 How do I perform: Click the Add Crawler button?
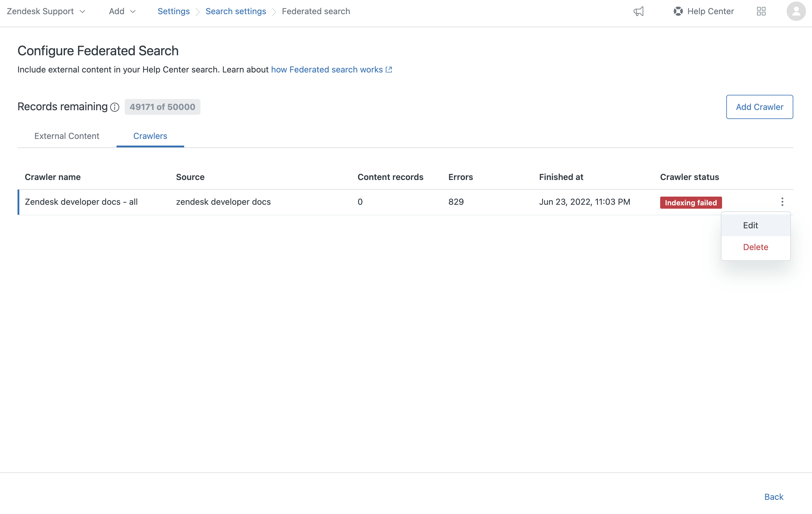pyautogui.click(x=759, y=107)
